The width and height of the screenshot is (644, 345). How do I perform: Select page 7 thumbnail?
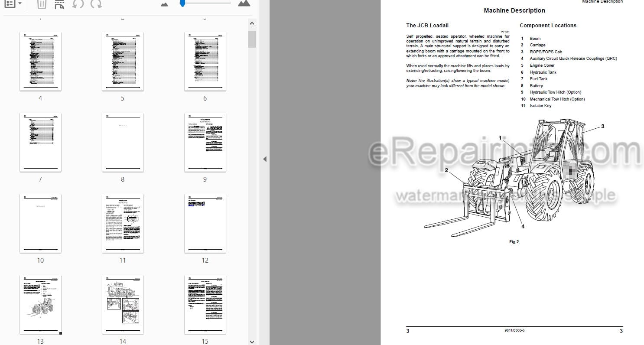40,142
